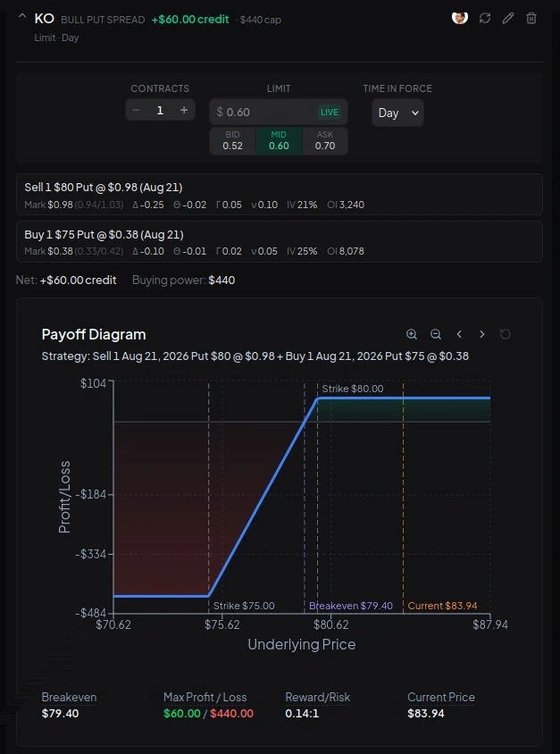Viewport: 560px width, 754px height.
Task: Click the user avatar icon
Action: tap(460, 18)
